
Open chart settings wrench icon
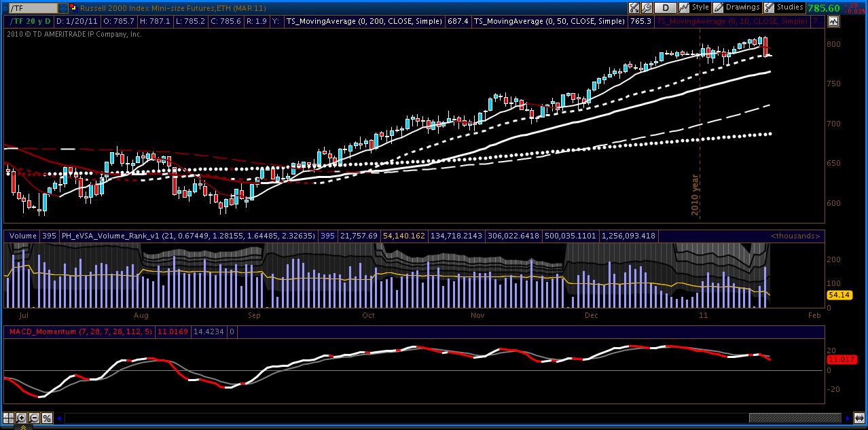647,7
